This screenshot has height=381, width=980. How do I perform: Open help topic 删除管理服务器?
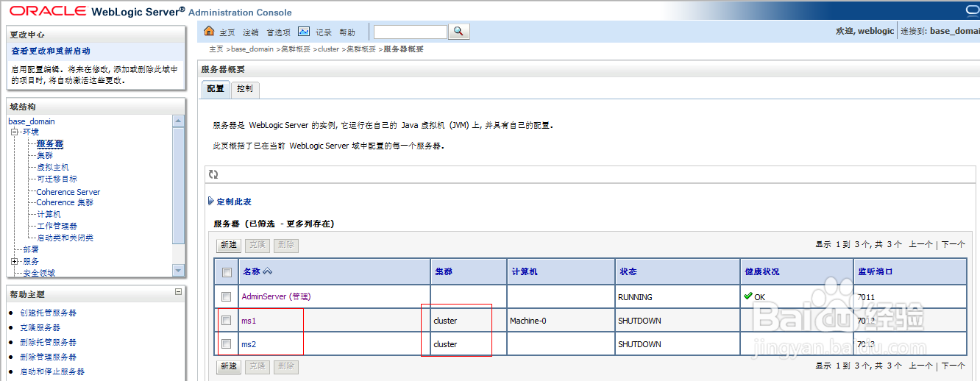tap(48, 357)
